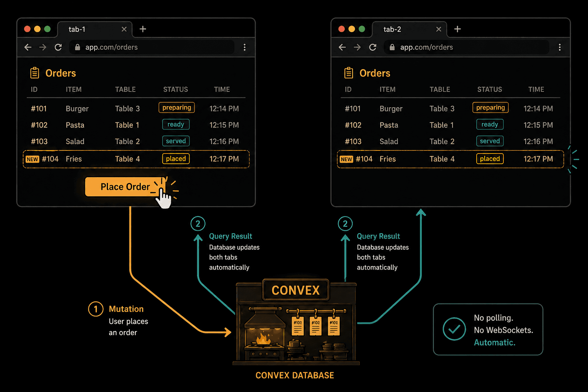Click the 'Mutation' label
588x392 pixels.
click(126, 309)
